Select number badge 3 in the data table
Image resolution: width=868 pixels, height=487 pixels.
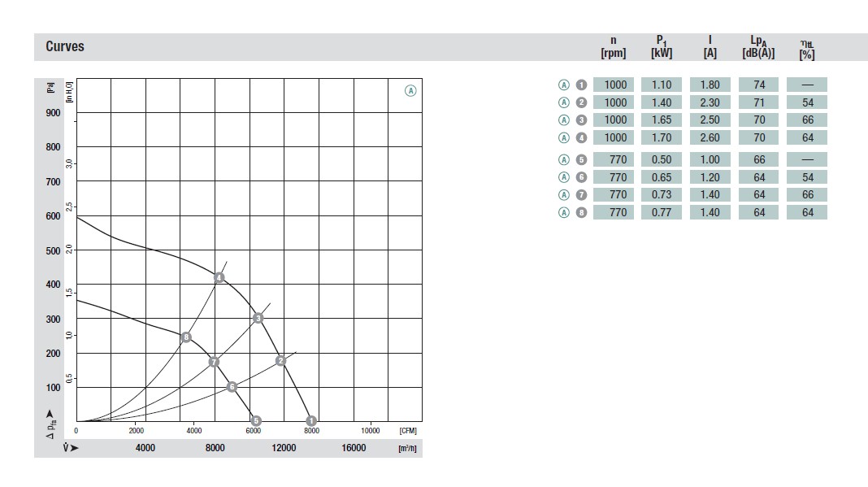[581, 120]
